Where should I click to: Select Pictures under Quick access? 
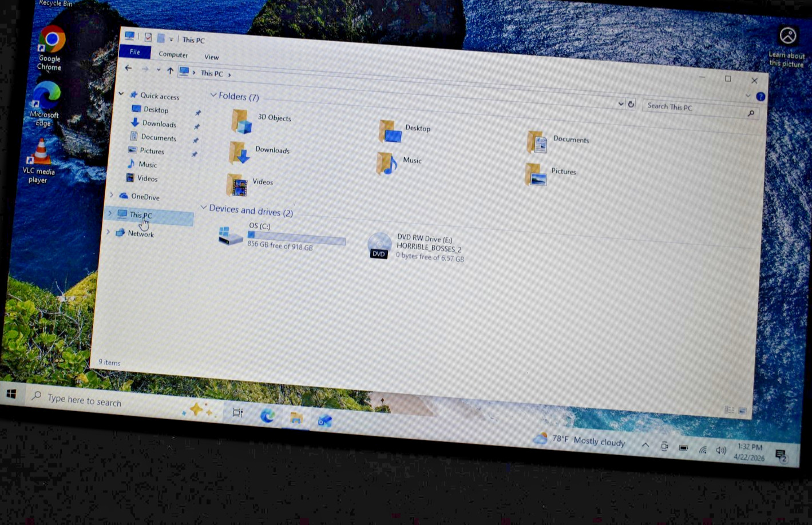tap(152, 151)
